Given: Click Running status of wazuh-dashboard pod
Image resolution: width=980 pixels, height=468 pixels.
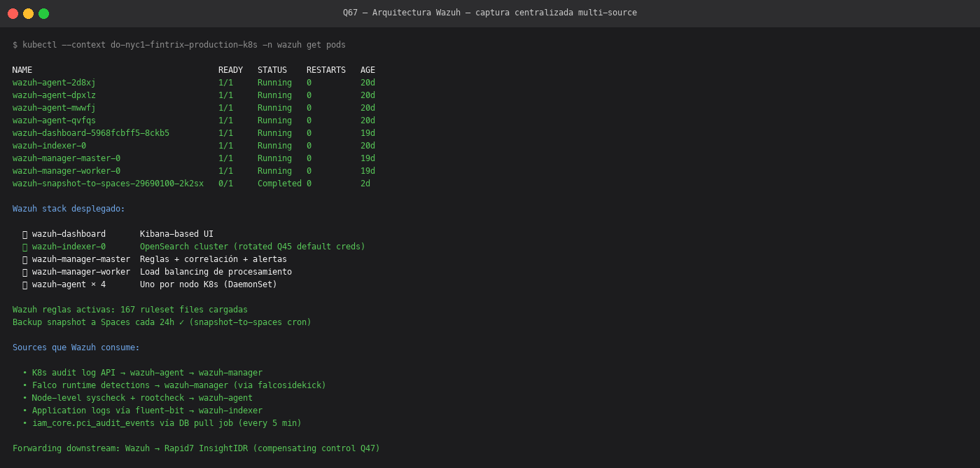Looking at the screenshot, I should pyautogui.click(x=274, y=133).
